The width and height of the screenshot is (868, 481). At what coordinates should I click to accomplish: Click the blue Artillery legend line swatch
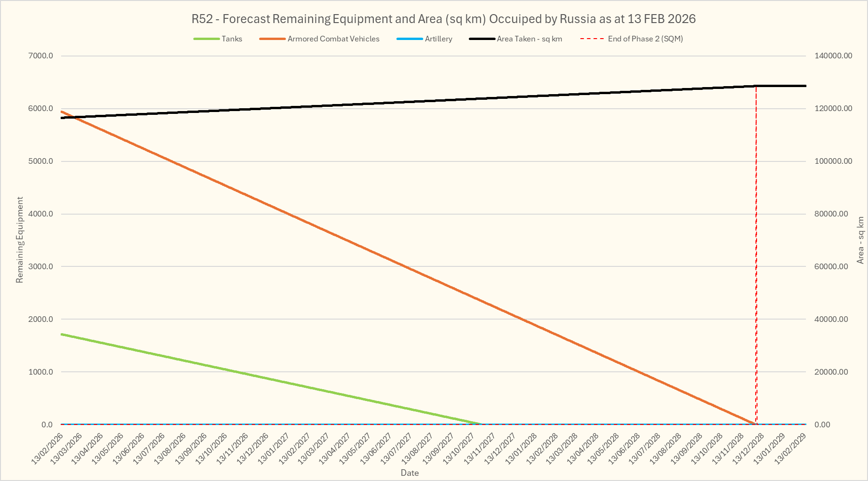pyautogui.click(x=410, y=39)
